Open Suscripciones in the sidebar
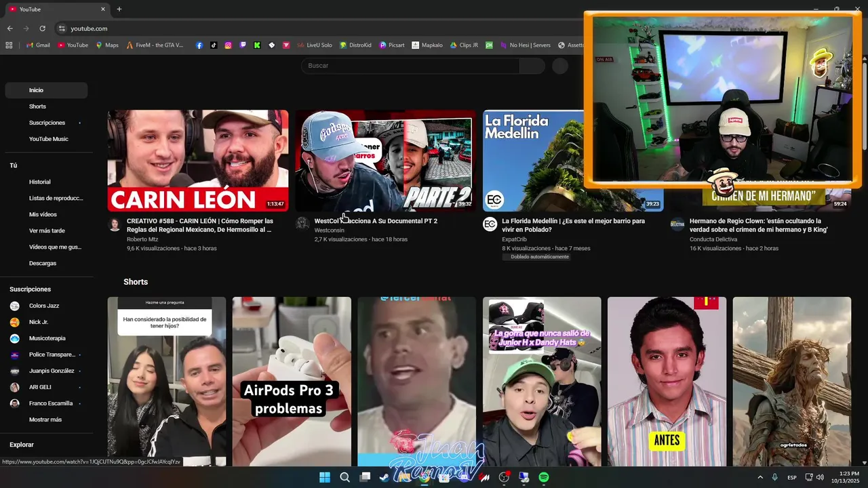This screenshot has height=488, width=868. pyautogui.click(x=46, y=123)
